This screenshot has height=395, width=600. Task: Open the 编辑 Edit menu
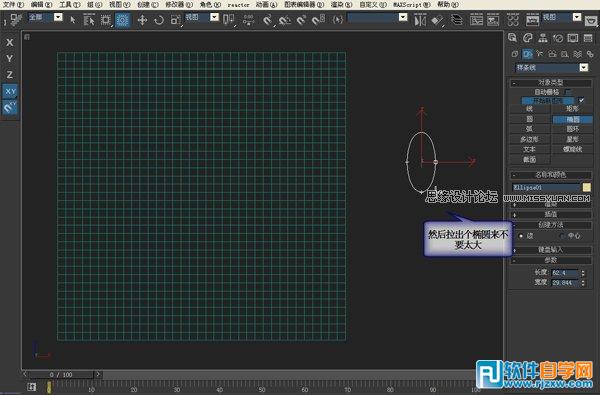tap(41, 5)
